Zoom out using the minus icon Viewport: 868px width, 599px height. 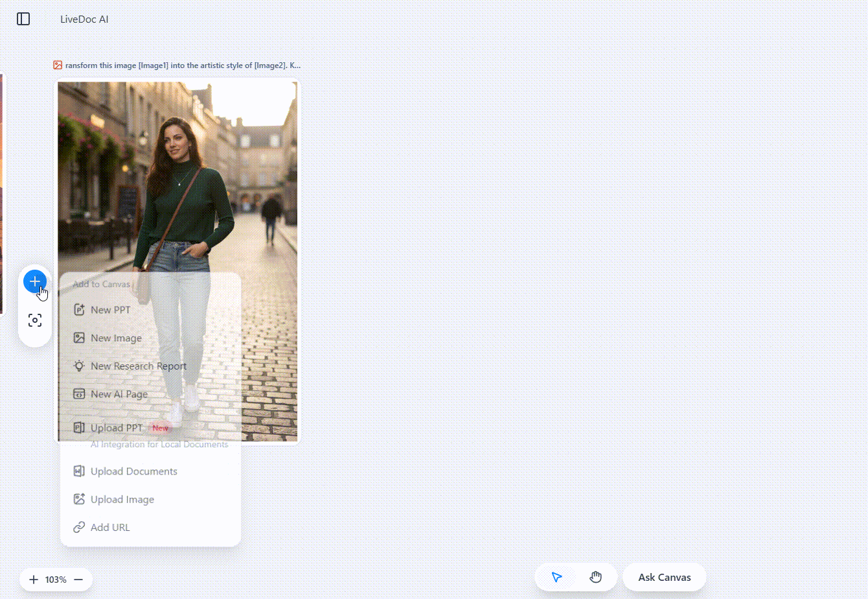coord(78,579)
